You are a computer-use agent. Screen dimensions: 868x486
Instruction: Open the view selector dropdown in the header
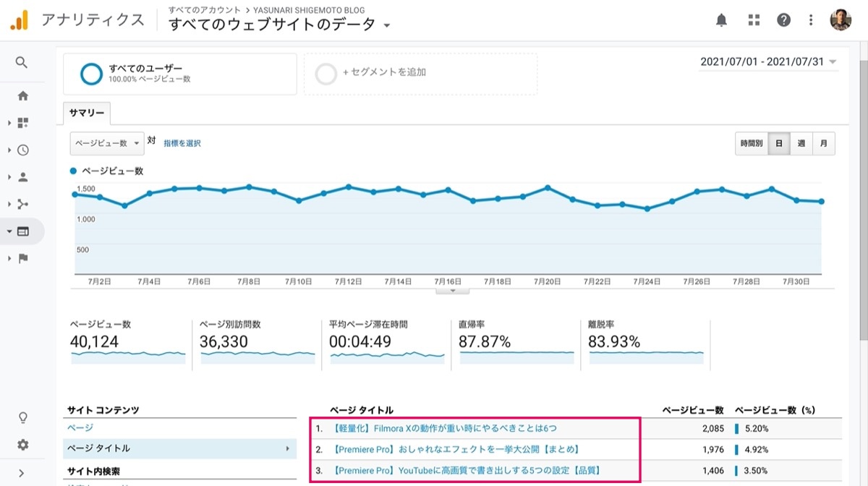tap(387, 26)
